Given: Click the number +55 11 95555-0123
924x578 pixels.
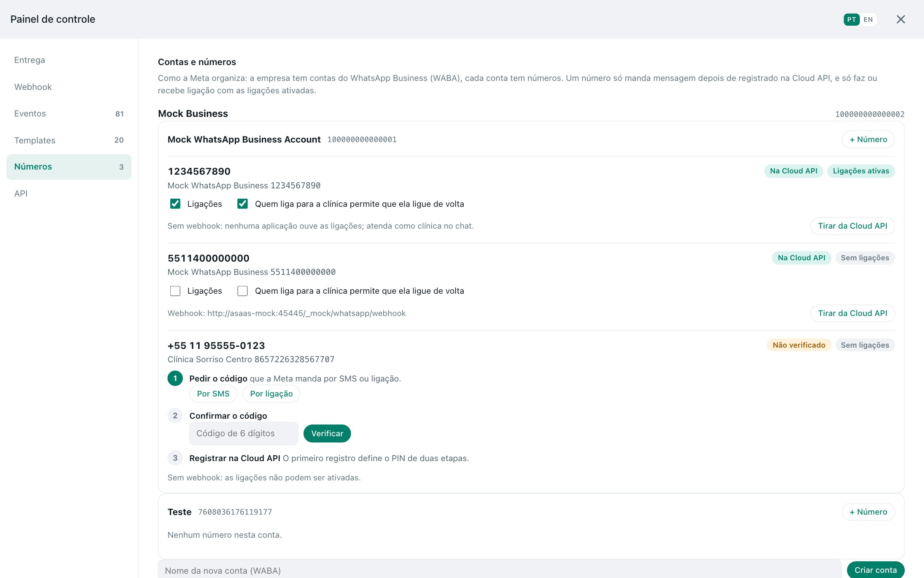Looking at the screenshot, I should [216, 346].
